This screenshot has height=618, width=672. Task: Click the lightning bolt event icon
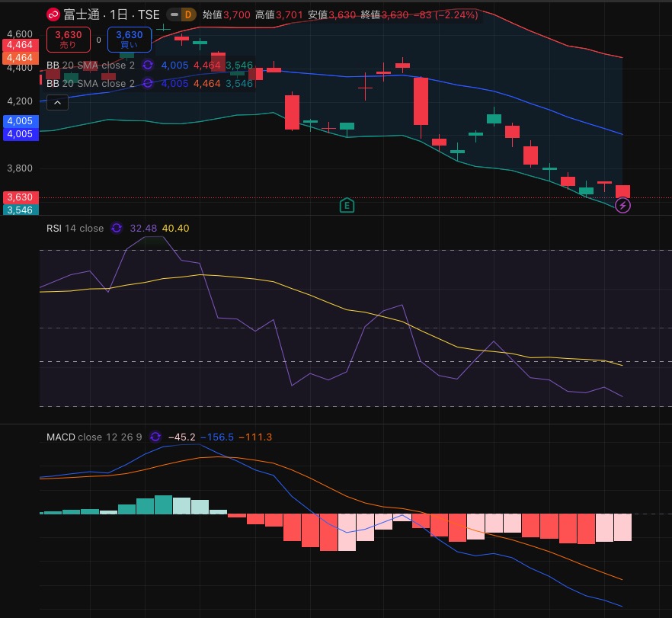[x=622, y=205]
